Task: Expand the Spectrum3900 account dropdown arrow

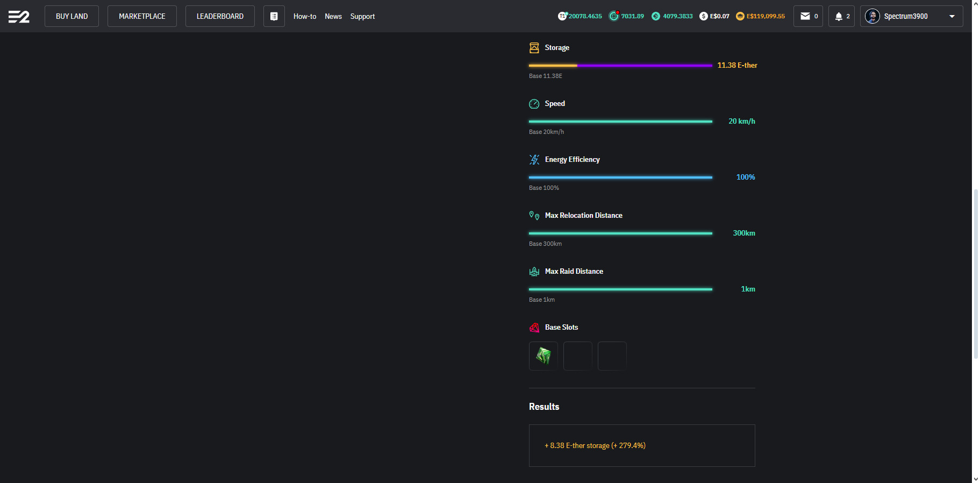Action: coord(952,16)
